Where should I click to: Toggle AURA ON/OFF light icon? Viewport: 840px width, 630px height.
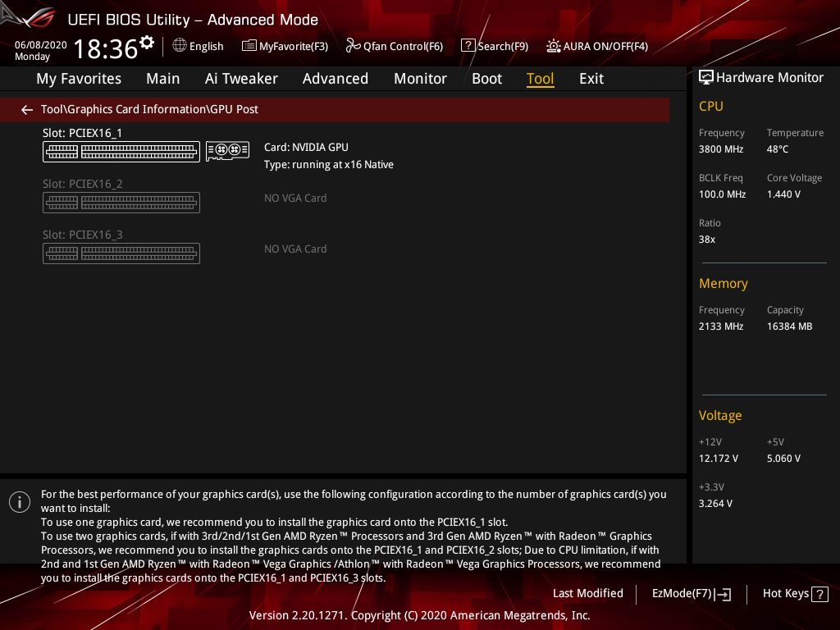554,46
